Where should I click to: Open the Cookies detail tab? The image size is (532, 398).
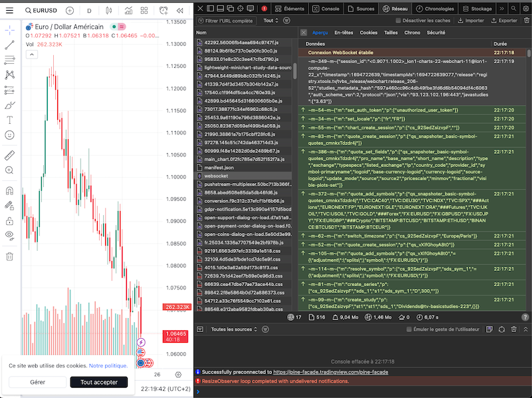click(368, 33)
